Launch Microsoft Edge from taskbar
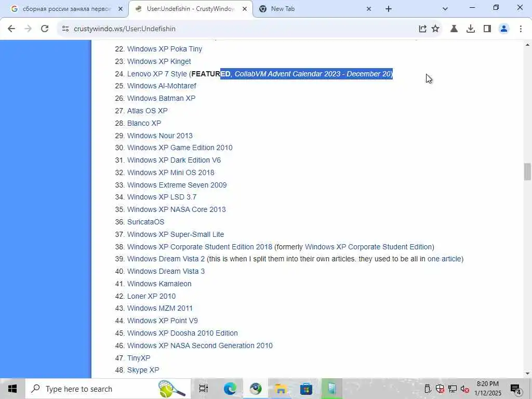Viewport: 532px width, 399px height. click(x=230, y=389)
